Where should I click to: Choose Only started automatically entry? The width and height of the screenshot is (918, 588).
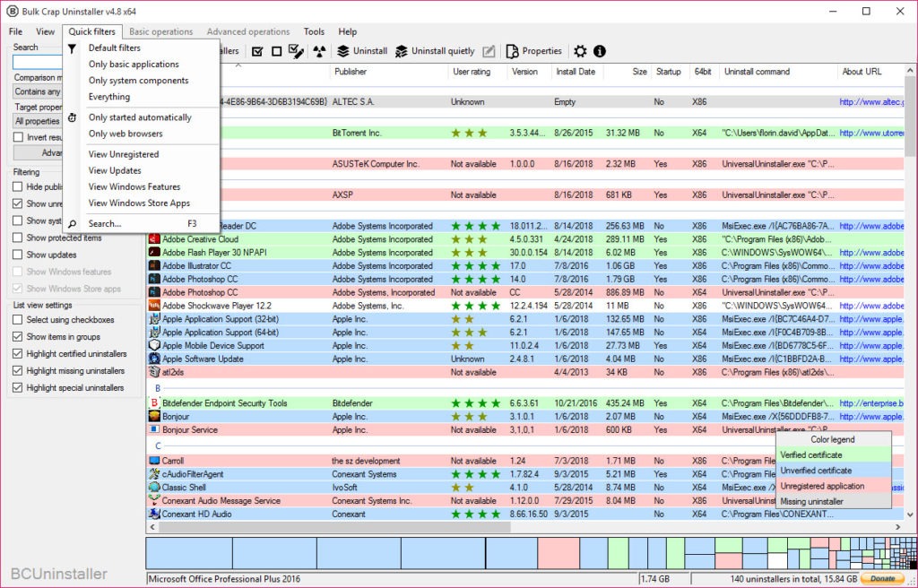point(141,117)
